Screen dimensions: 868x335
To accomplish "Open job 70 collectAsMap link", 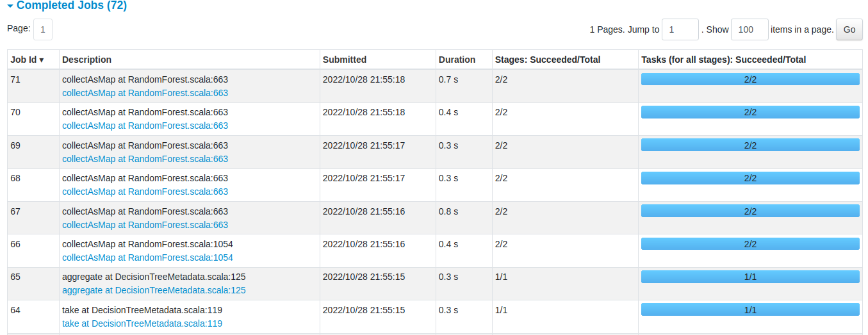I will pyautogui.click(x=145, y=126).
